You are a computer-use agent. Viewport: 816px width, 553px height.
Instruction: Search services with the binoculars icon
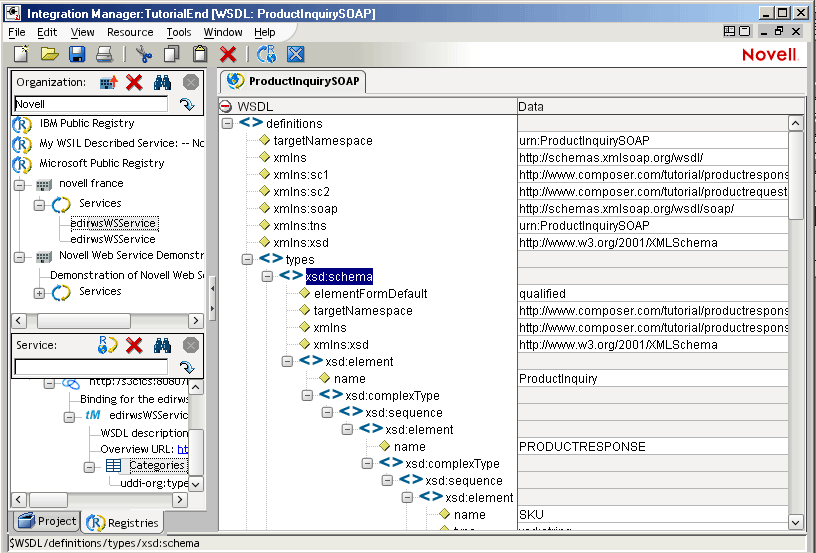162,345
